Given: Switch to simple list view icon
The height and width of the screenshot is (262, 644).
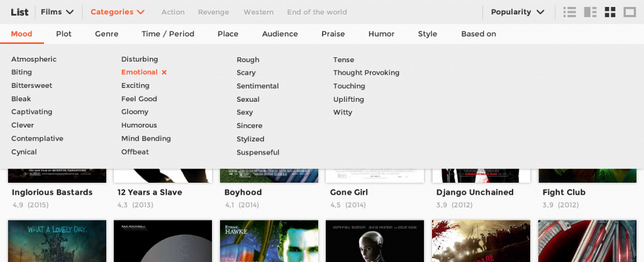Looking at the screenshot, I should [570, 13].
